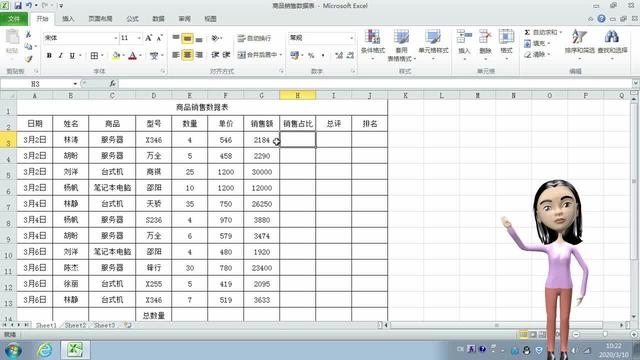Select the formula bar input field
Image resolution: width=640 pixels, height=360 pixels.
376,84
